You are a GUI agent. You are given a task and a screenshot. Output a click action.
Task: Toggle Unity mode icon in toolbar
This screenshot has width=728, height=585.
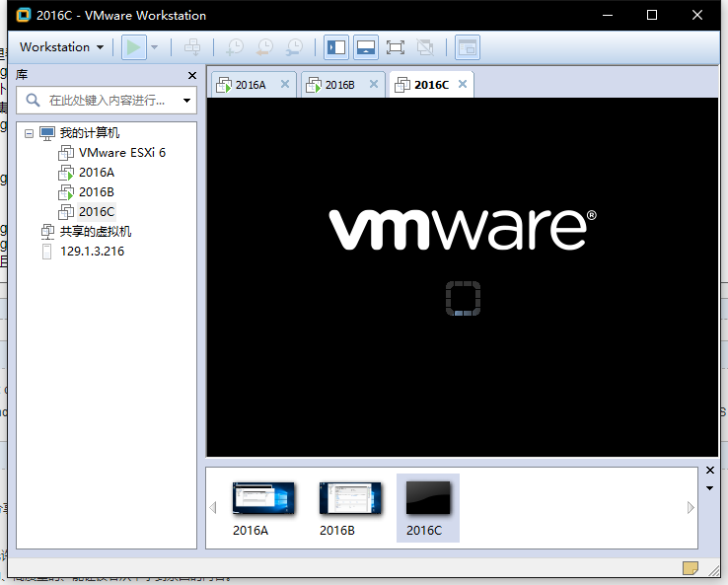(x=425, y=47)
